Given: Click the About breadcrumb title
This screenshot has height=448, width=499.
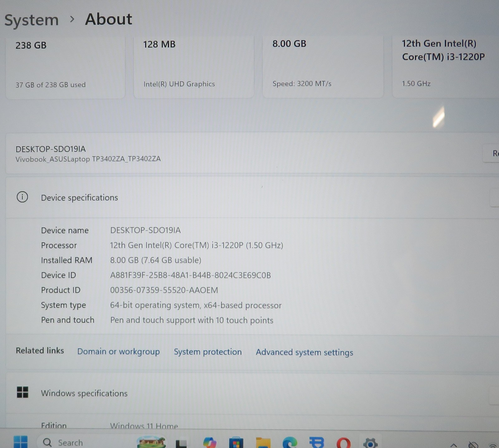Looking at the screenshot, I should coord(109,19).
